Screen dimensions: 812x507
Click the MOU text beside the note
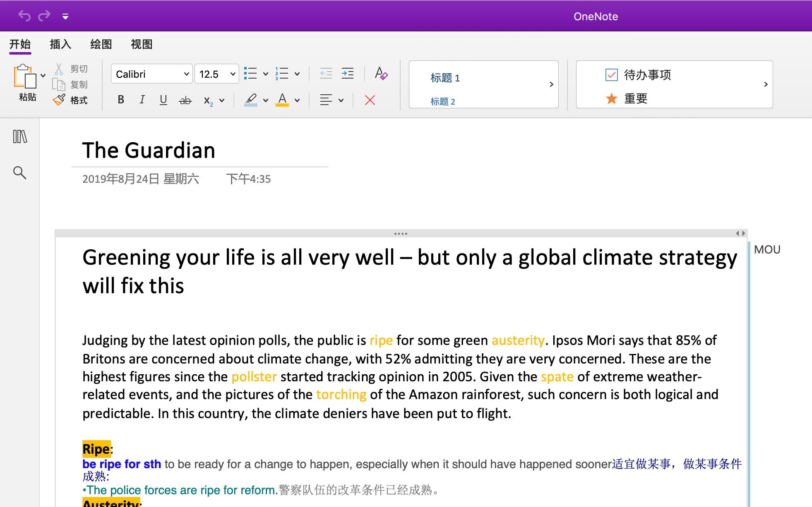pos(767,249)
